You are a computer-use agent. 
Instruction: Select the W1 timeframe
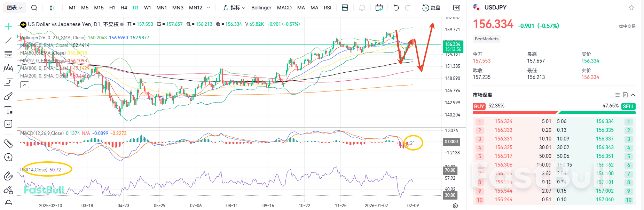tap(148, 8)
